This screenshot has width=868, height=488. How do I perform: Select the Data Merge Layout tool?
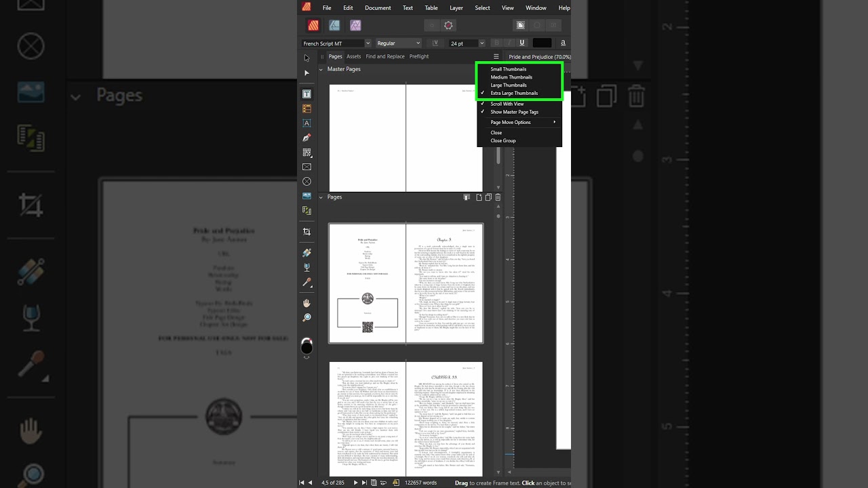point(307,211)
